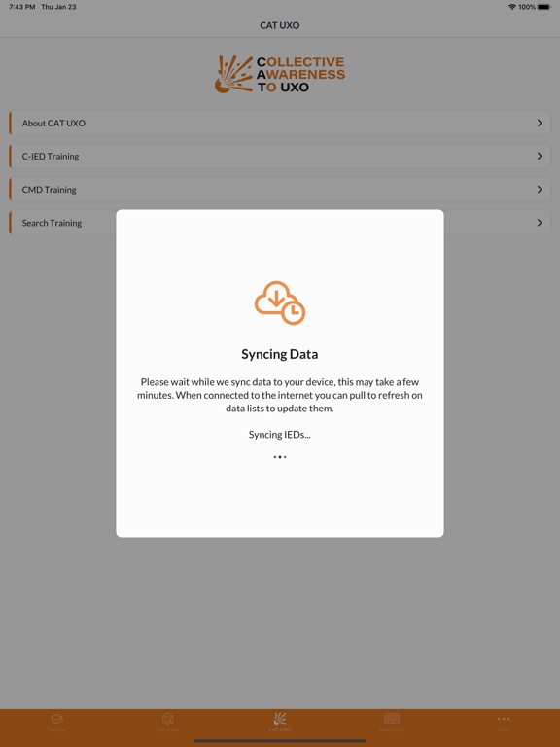Tap the CAT UXO title in header
The width and height of the screenshot is (560, 747).
coord(280,25)
